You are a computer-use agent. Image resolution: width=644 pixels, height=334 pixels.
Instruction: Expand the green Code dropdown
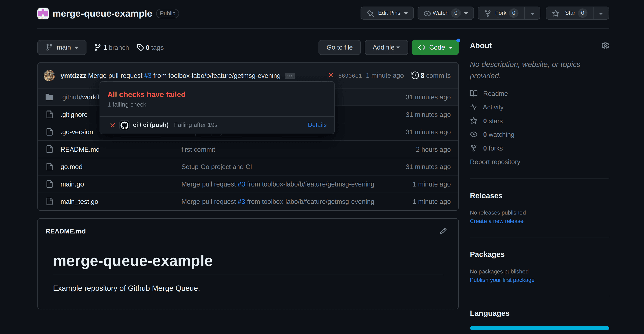435,47
